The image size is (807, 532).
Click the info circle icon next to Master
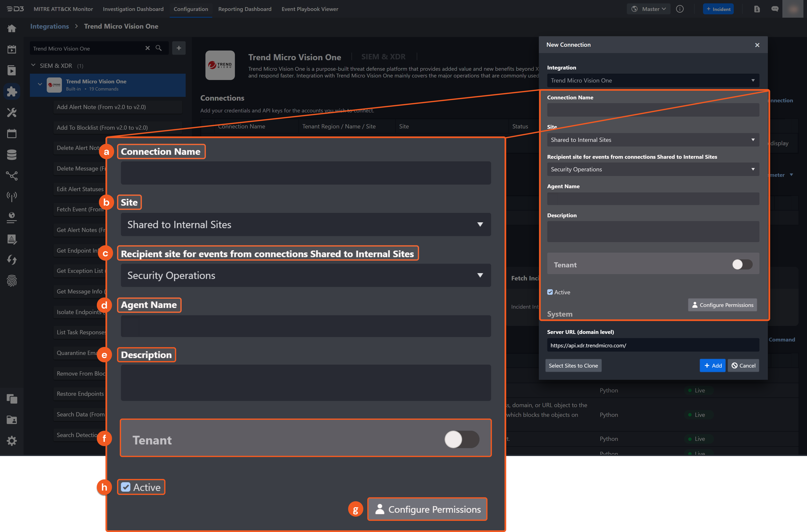(680, 9)
